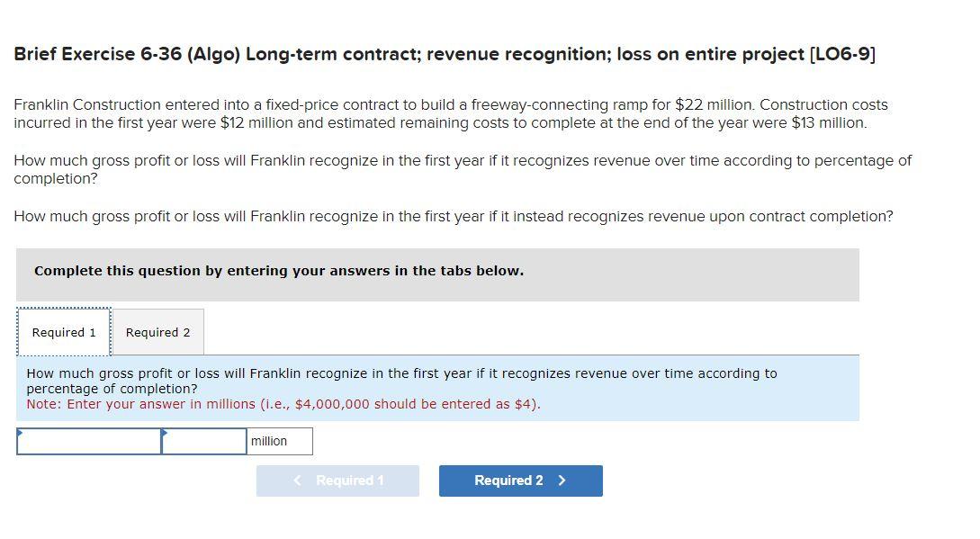Switch to the Required 2 tab
Image resolution: width=980 pixels, height=539 pixels.
157,332
